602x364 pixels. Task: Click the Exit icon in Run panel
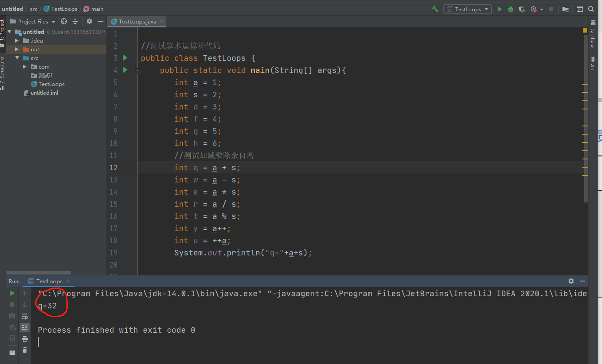point(12,338)
